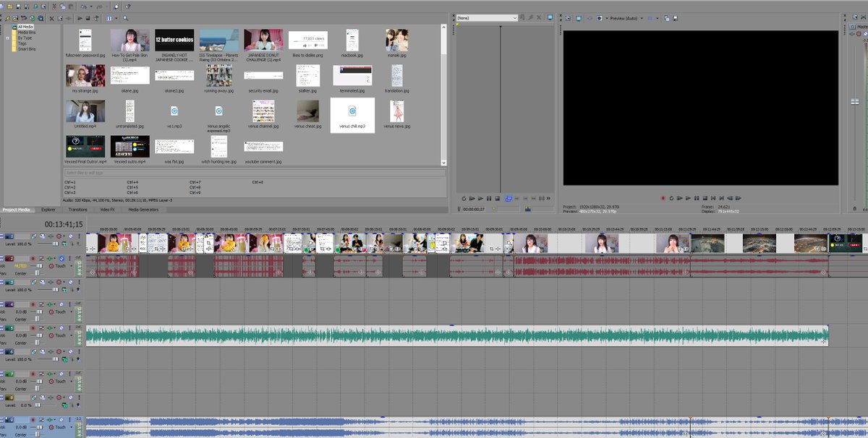Image resolution: width=868 pixels, height=438 pixels.
Task: Open the (None) preset dropdown in the trimmer
Action: [485, 17]
